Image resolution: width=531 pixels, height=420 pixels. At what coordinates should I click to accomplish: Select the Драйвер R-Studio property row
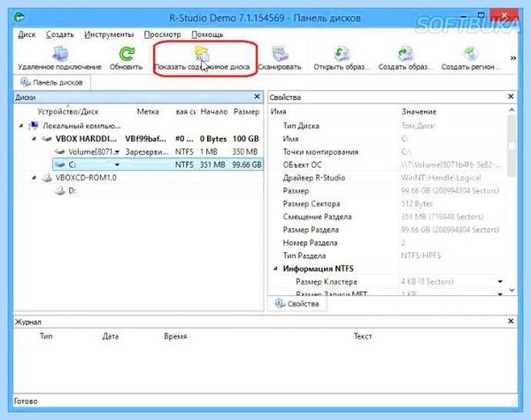[389, 178]
